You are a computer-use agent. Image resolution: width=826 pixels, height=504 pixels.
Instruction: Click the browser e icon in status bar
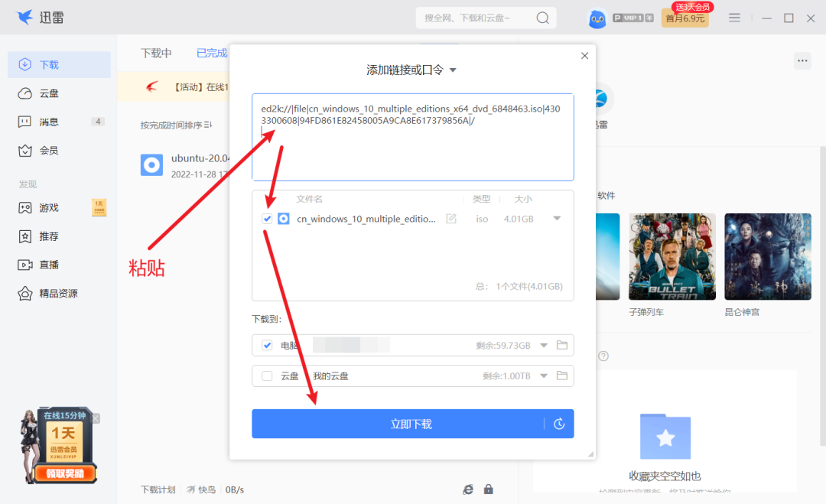pos(468,489)
